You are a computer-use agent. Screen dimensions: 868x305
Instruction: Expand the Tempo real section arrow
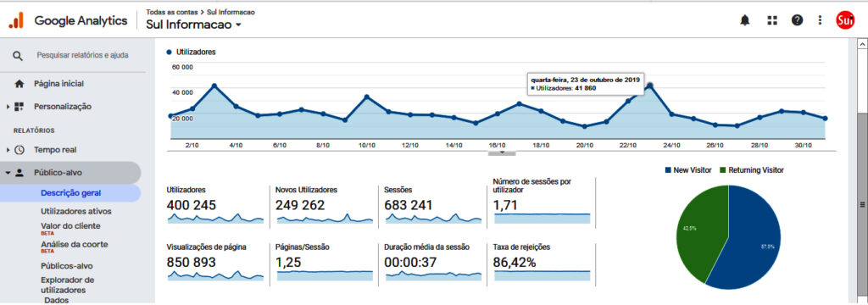(8, 150)
